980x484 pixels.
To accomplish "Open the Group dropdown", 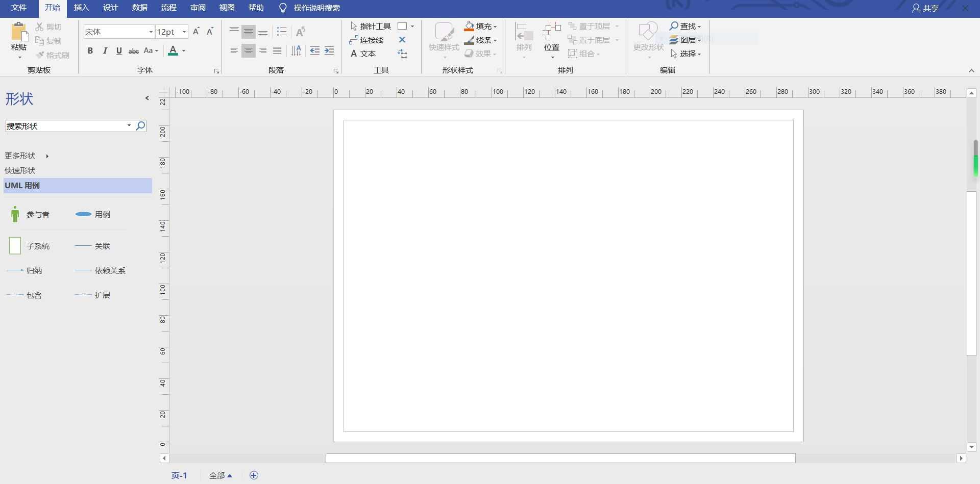I will 584,54.
